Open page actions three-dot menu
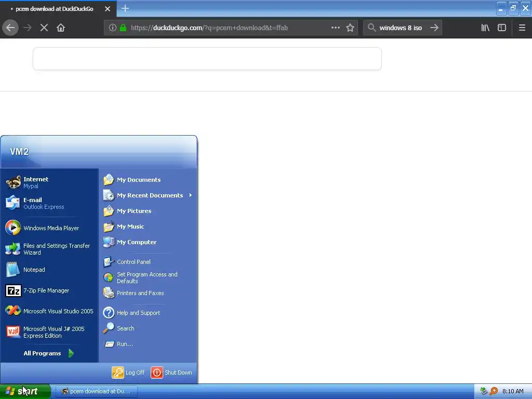Viewport: 532px width, 399px height. pos(336,28)
